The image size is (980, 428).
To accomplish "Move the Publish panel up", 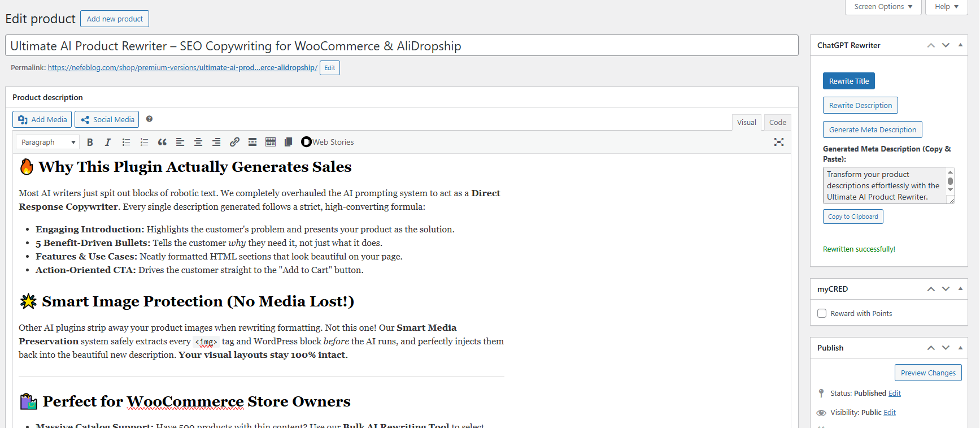I will pyautogui.click(x=931, y=348).
